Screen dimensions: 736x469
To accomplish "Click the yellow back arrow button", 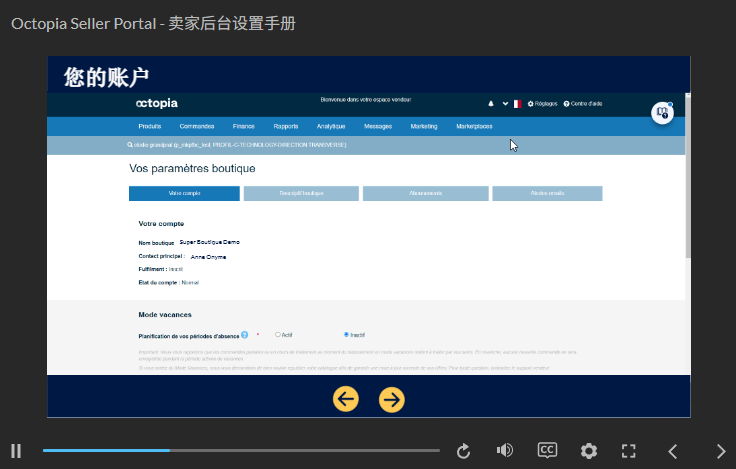I will click(346, 399).
